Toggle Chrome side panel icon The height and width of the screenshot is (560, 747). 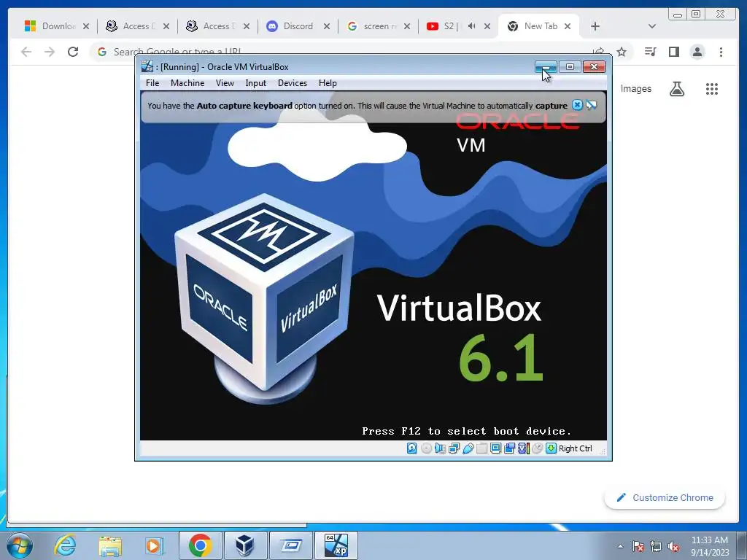click(673, 52)
